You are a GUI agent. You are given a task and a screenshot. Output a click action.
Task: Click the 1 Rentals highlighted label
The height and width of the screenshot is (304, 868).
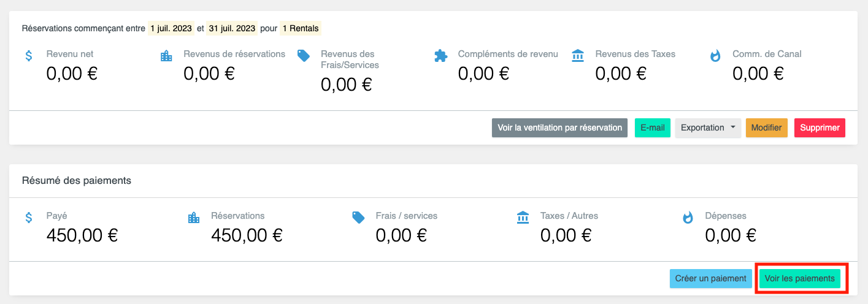(301, 28)
